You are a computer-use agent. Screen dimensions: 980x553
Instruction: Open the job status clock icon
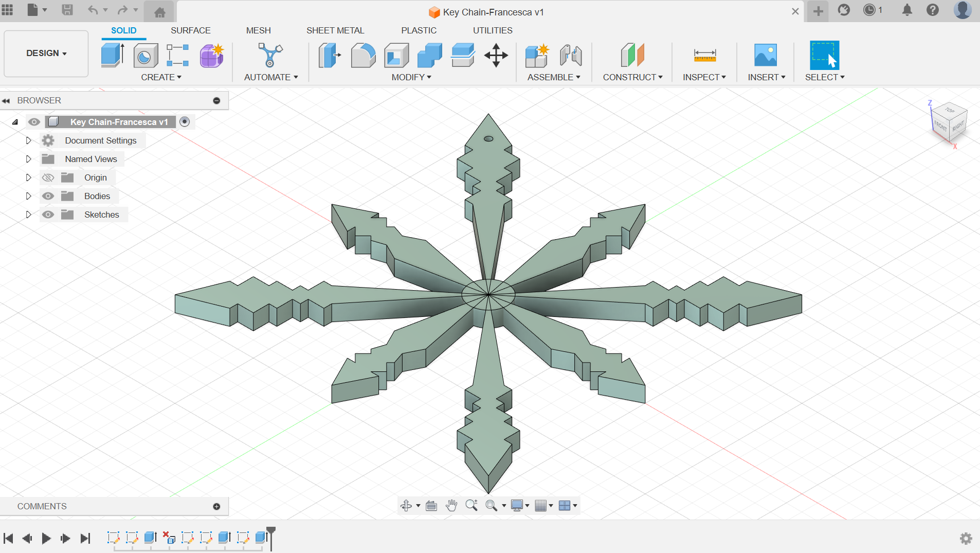pyautogui.click(x=869, y=10)
